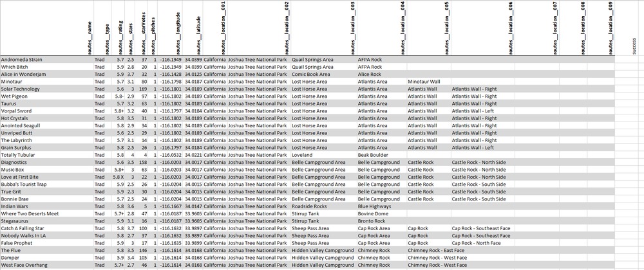This screenshot has width=644, height=270.
Task: Click the Vorpal Sword cell
Action: click(x=47, y=111)
